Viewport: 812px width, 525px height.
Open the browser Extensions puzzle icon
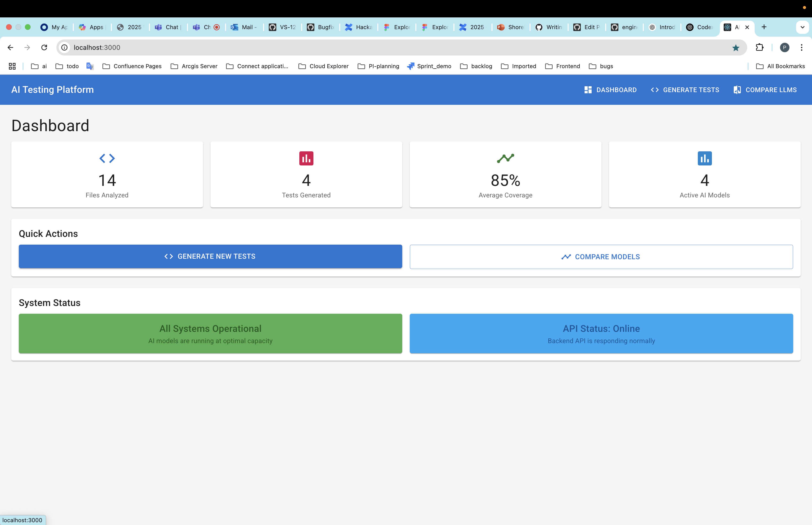[760, 47]
